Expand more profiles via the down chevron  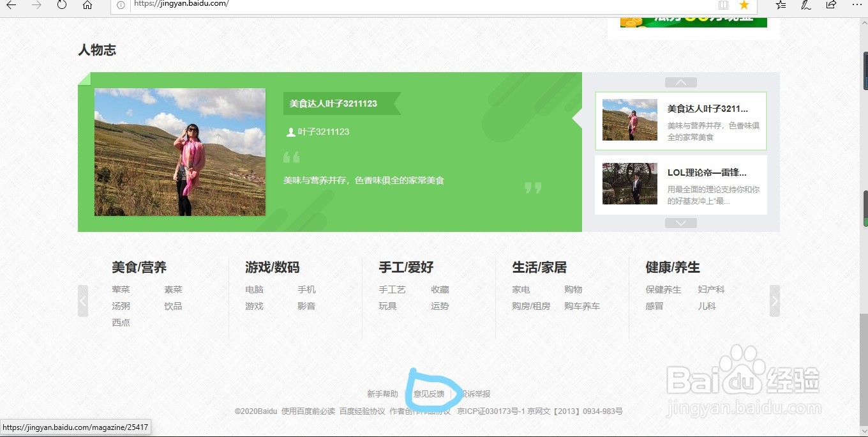pos(680,222)
